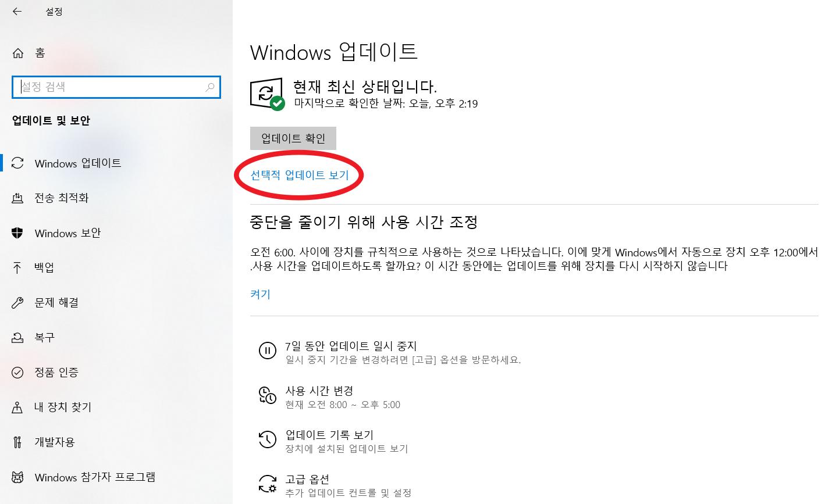Click the 설정 window title
The image size is (832, 504).
click(54, 12)
